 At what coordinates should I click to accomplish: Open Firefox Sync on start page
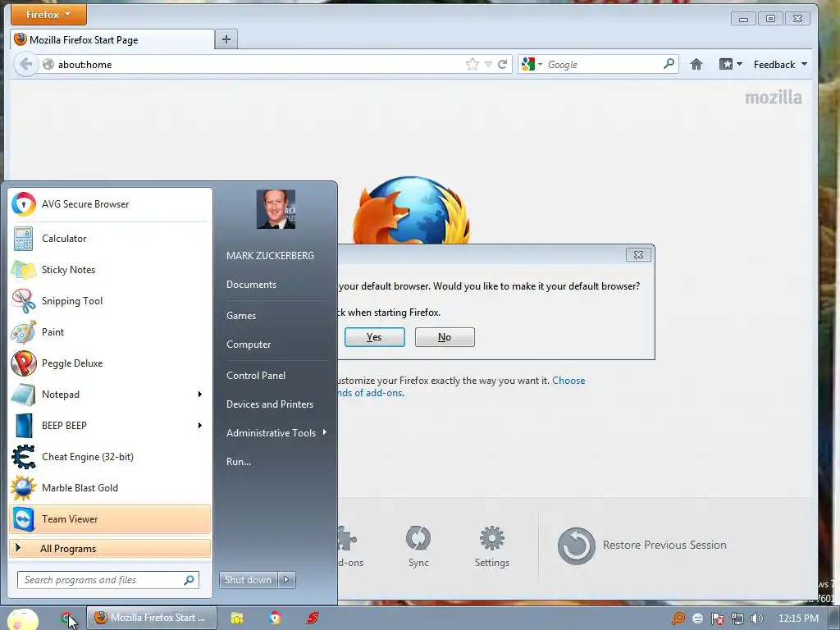tap(418, 546)
